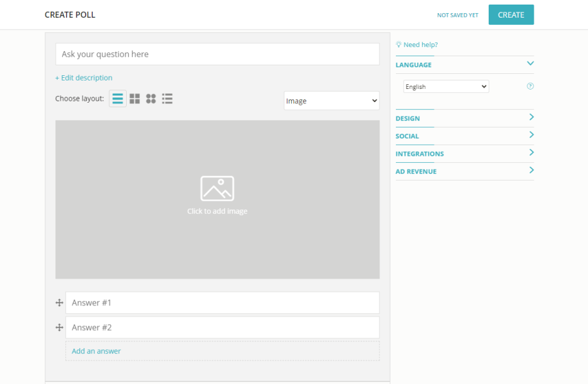Focus the Answer #1 input field
Image resolution: width=588 pixels, height=384 pixels.
(x=222, y=302)
